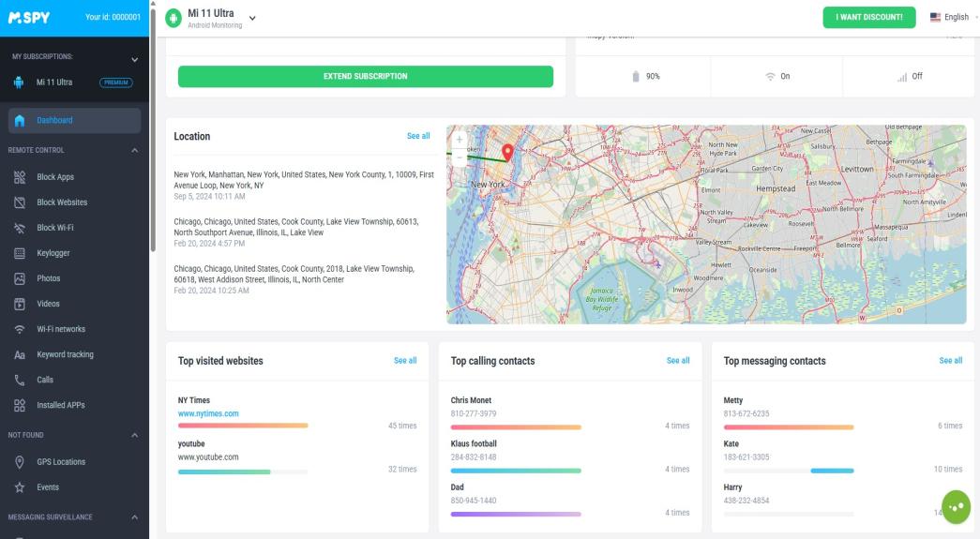The width and height of the screenshot is (980, 539).
Task: See all top calling contacts
Action: click(x=677, y=361)
